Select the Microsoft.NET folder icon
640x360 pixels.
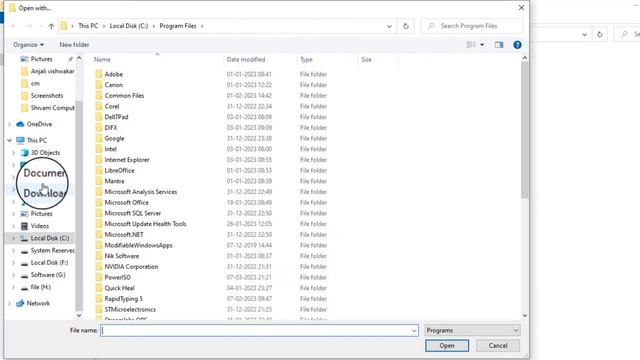pos(99,234)
